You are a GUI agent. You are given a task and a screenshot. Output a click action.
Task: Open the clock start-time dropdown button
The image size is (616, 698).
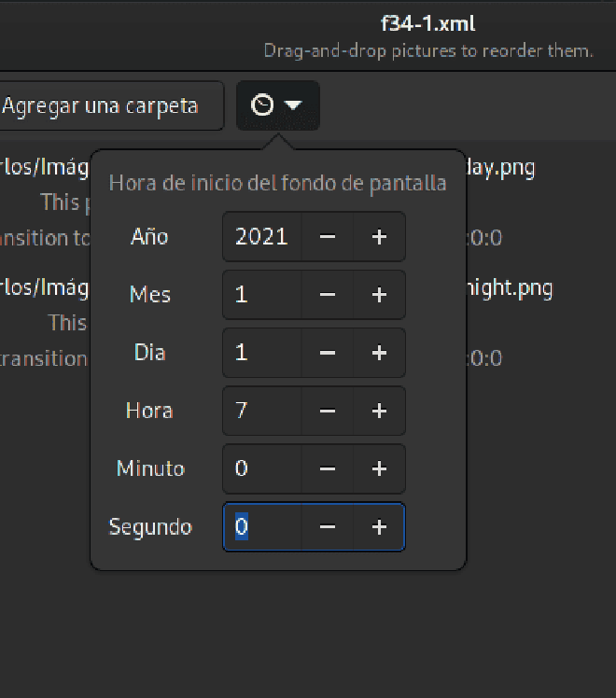point(278,105)
